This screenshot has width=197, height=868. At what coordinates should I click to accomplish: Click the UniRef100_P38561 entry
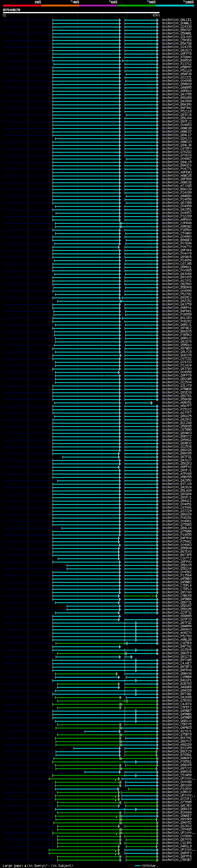pyautogui.click(x=177, y=761)
